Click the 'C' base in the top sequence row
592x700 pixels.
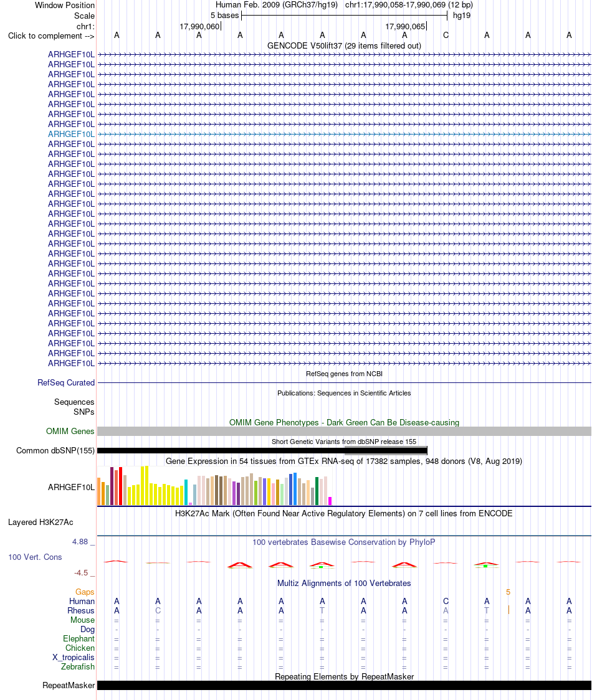(x=446, y=35)
